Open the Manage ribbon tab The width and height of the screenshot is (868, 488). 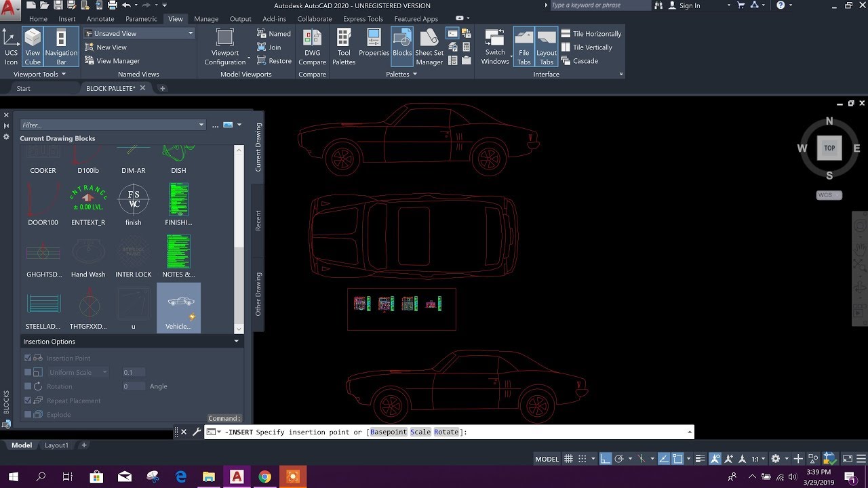[206, 19]
